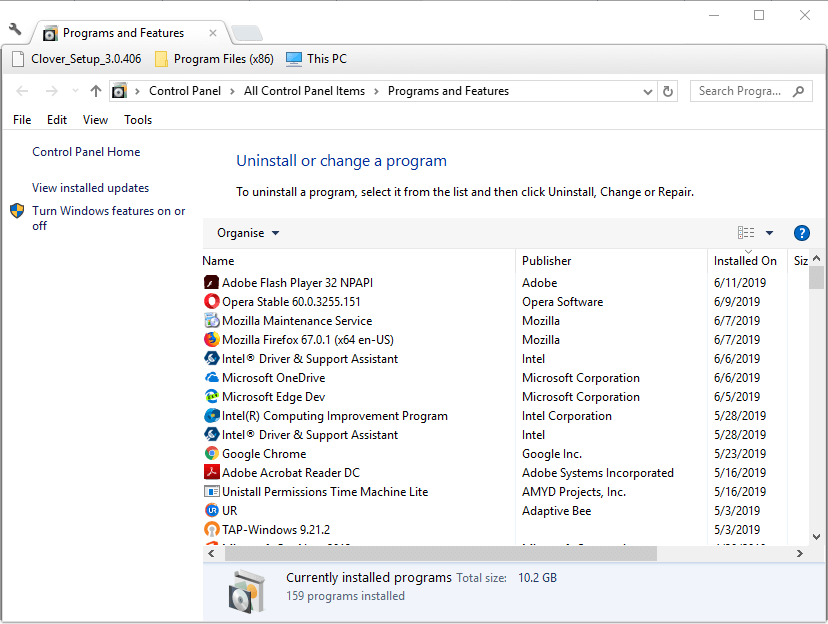Open the Organise dropdown
The width and height of the screenshot is (828, 624).
248,233
